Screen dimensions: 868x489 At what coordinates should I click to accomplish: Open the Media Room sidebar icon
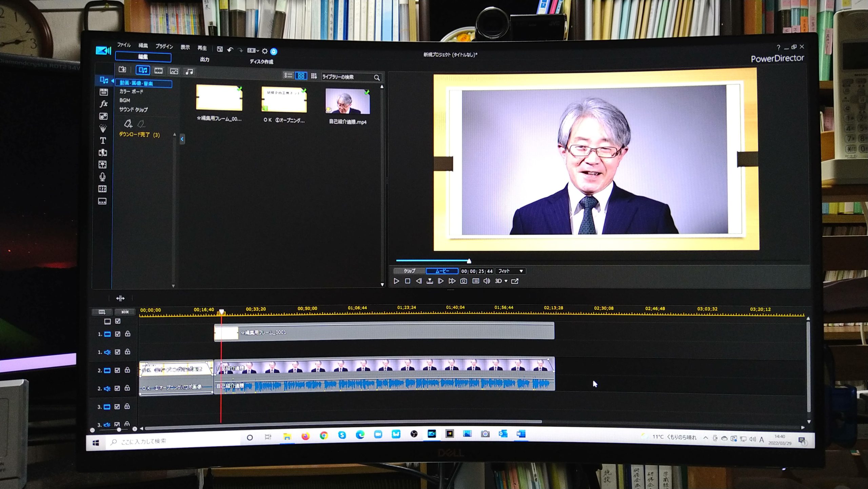(x=104, y=80)
